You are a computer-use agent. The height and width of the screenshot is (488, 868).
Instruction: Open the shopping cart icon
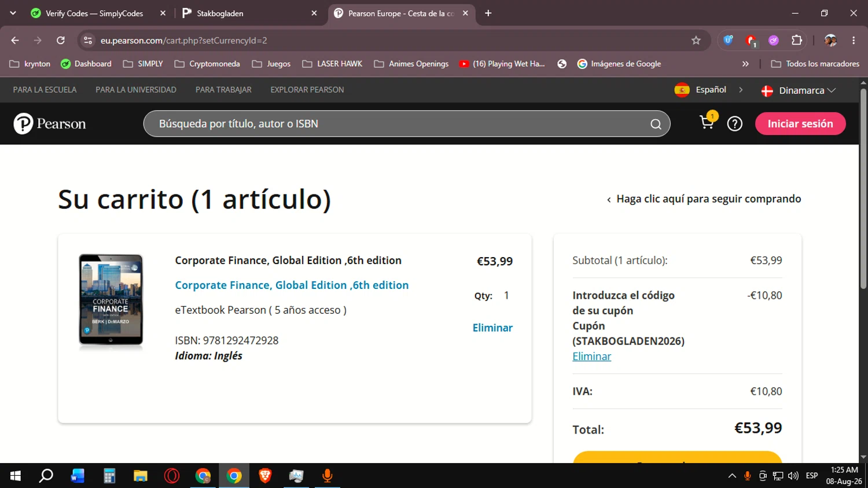pos(708,121)
